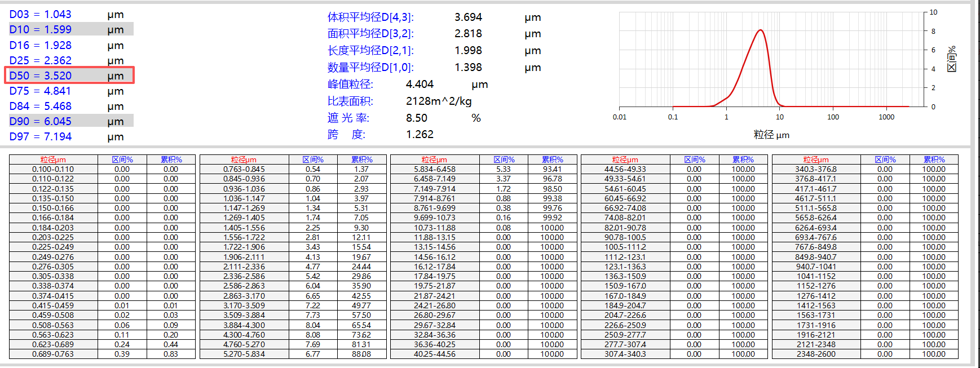Select the 5.834-6.458 size range cell
This screenshot has height=368, width=980.
(x=435, y=169)
